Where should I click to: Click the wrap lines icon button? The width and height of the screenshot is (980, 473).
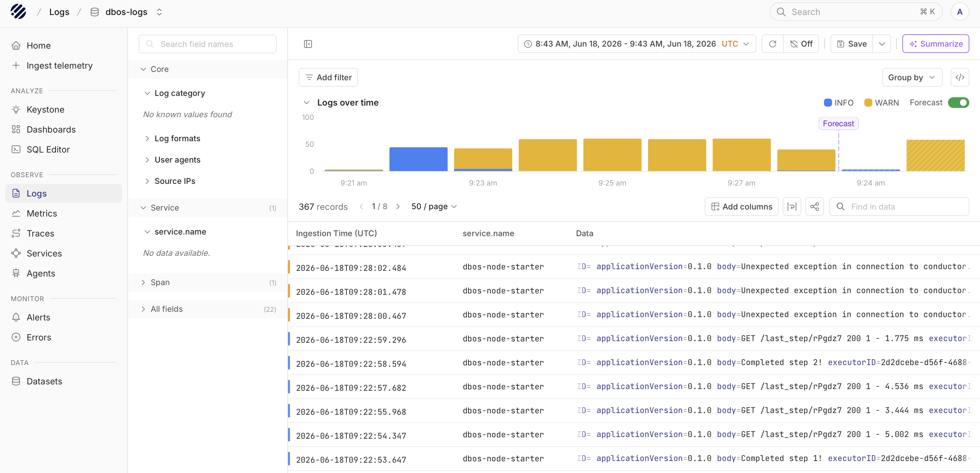click(x=792, y=207)
